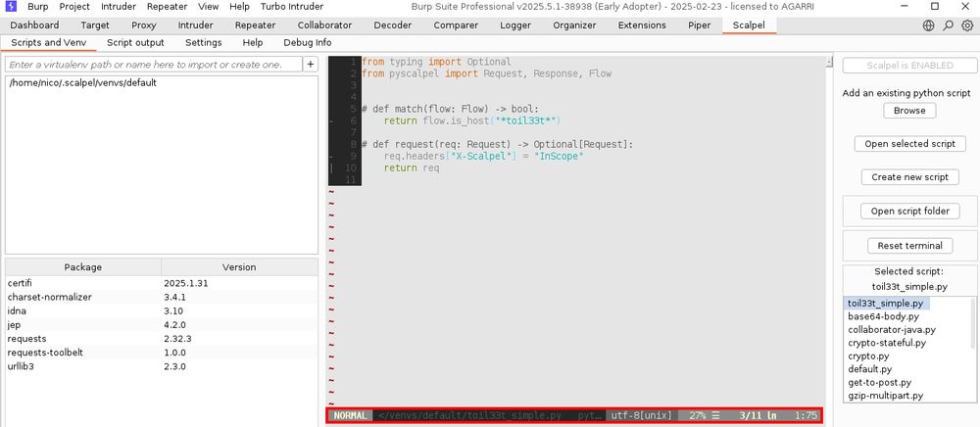Click line 6 return flow.is_host in editor
980x427 pixels.
[x=472, y=120]
